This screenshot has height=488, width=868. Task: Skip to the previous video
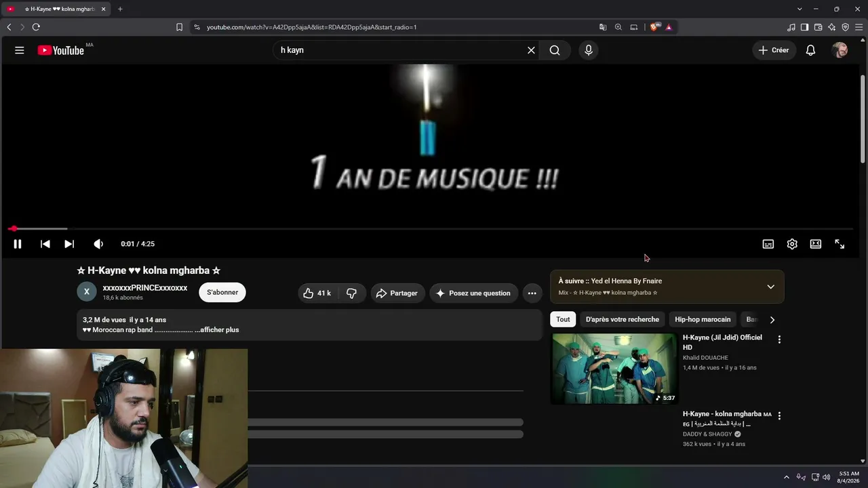(x=45, y=244)
